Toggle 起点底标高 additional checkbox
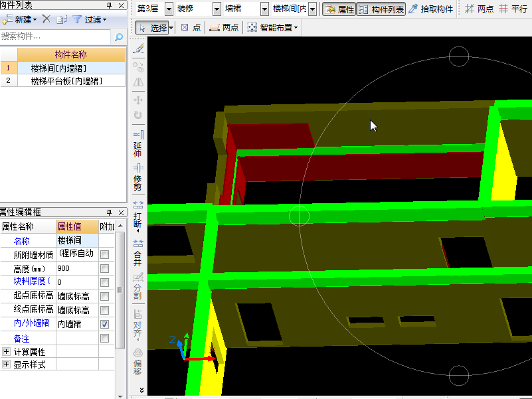This screenshot has width=532, height=399. coord(105,297)
